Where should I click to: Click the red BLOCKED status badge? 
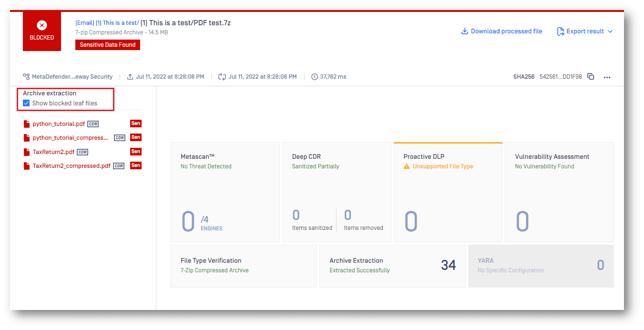click(42, 31)
